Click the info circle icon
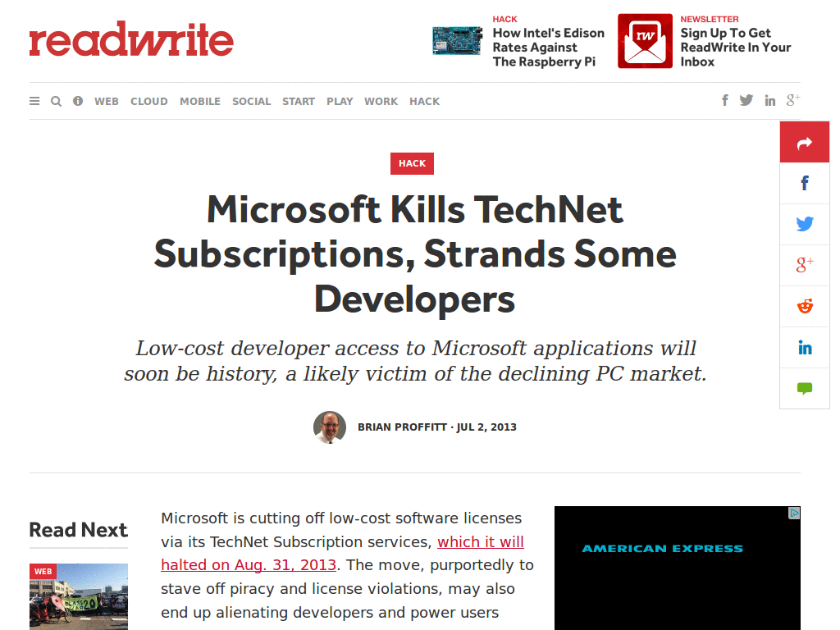Viewport: 840px width, 630px height. pyautogui.click(x=78, y=101)
